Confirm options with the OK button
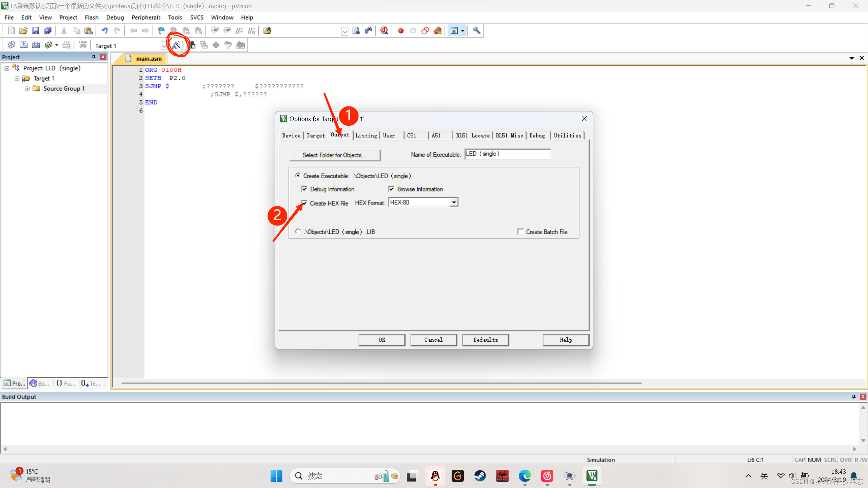This screenshot has width=868, height=488. pos(382,340)
